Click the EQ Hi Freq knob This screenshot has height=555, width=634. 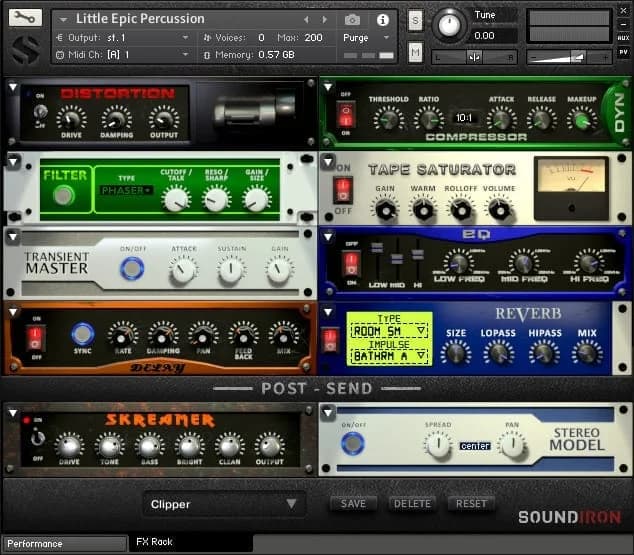click(589, 262)
